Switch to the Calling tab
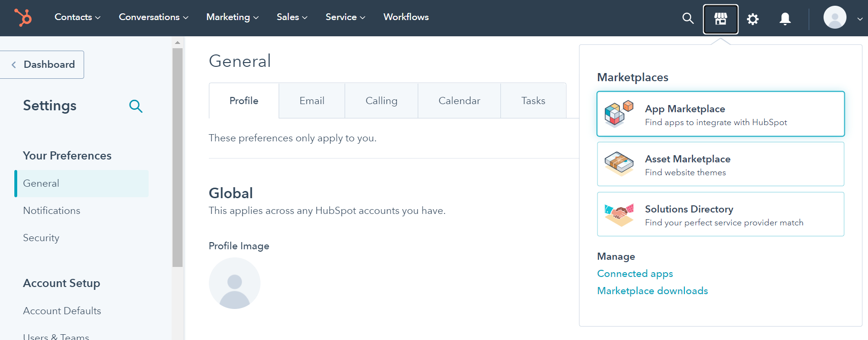 (381, 101)
